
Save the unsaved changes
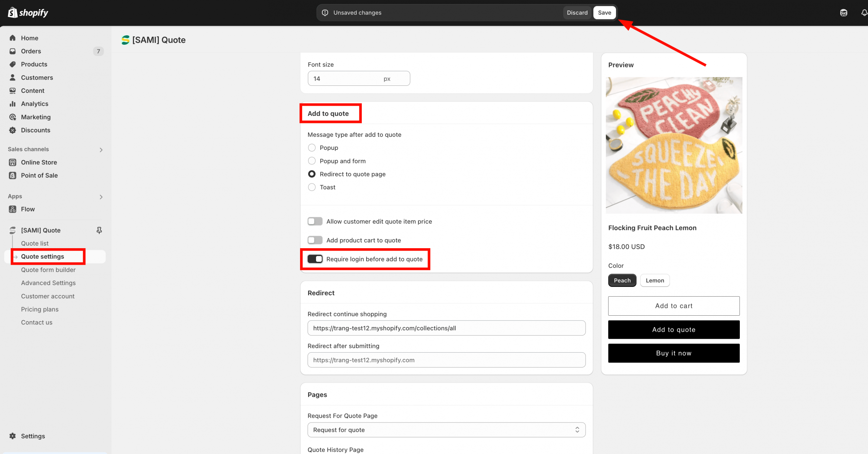click(604, 13)
